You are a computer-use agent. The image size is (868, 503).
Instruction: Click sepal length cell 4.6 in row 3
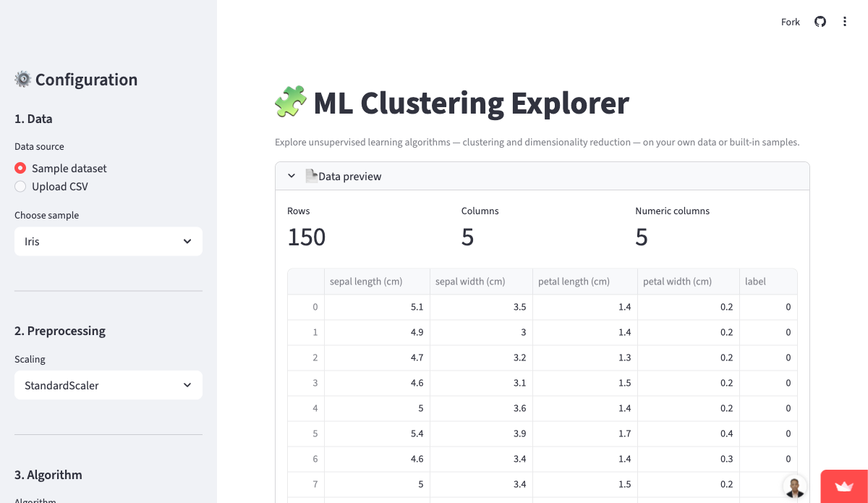tap(377, 383)
